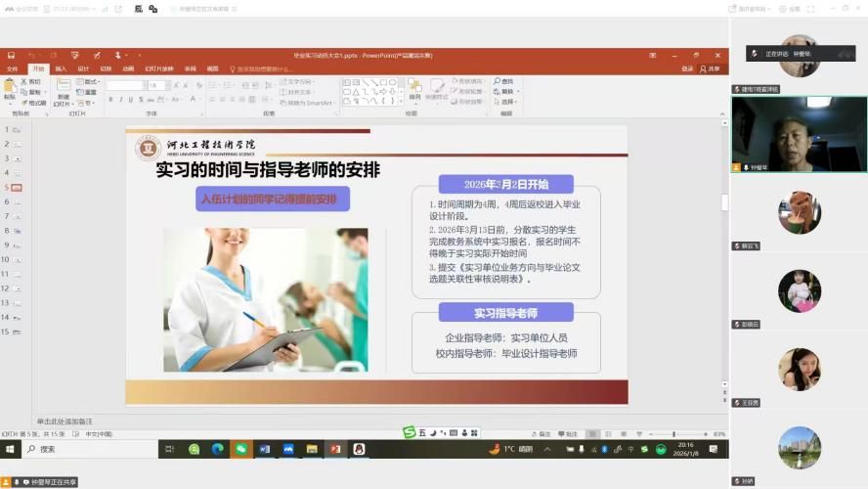Click the Share (共享) button in PowerPoint
This screenshot has height=489, width=868.
point(711,68)
